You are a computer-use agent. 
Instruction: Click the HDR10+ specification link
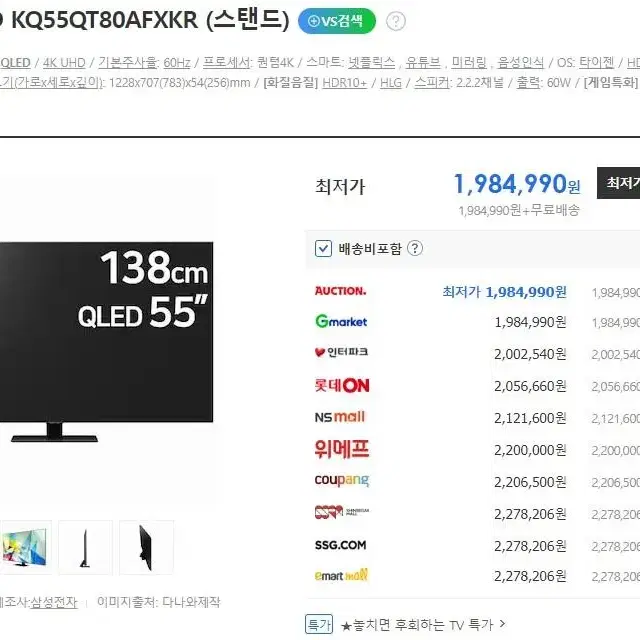tap(344, 83)
